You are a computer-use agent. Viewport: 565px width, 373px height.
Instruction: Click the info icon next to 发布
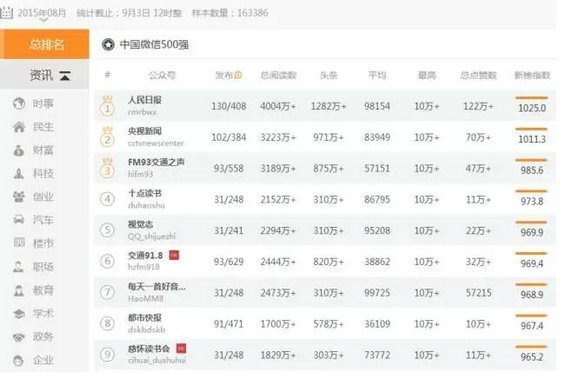click(x=238, y=75)
